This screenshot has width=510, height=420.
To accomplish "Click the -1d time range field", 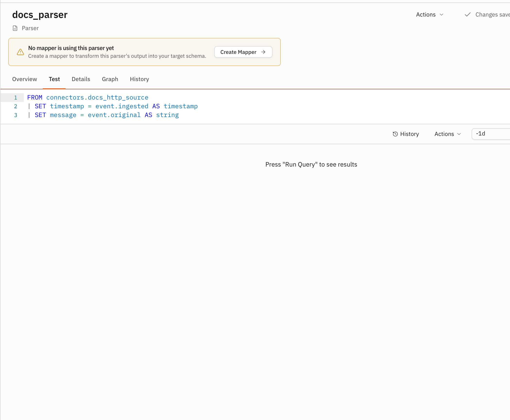I will click(x=491, y=134).
